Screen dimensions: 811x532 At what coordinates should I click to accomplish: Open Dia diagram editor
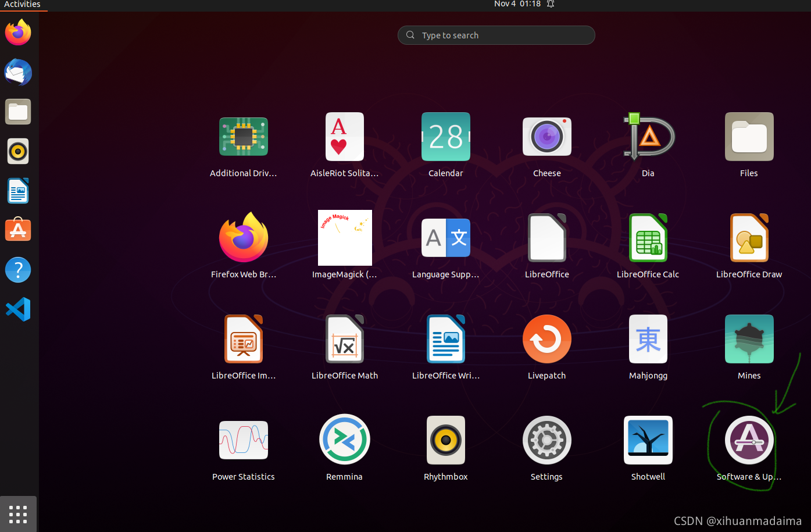click(648, 137)
